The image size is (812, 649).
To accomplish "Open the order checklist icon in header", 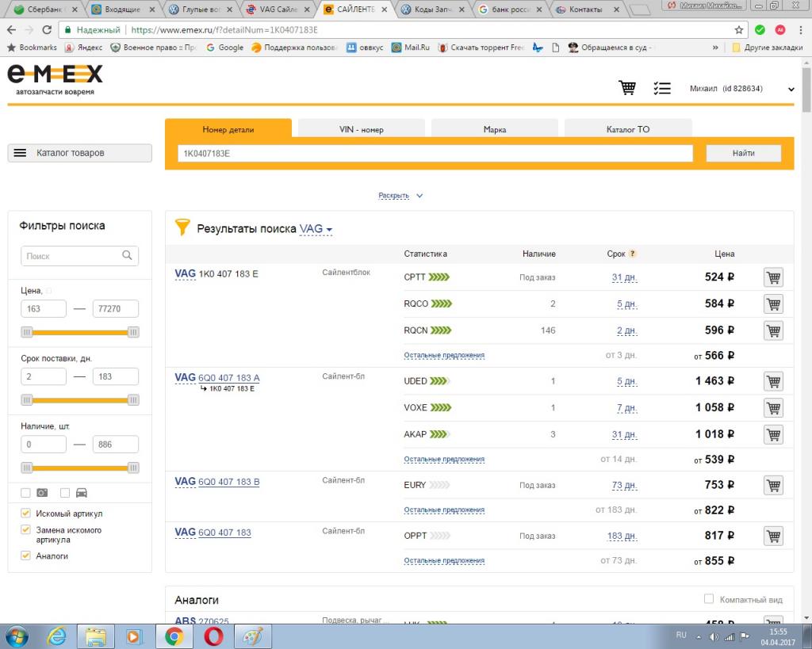I will coord(662,89).
